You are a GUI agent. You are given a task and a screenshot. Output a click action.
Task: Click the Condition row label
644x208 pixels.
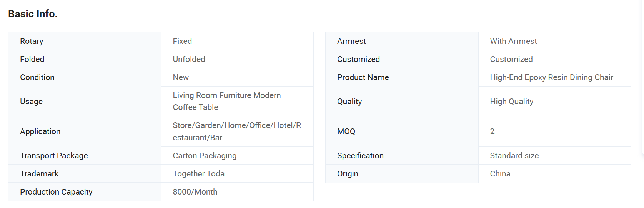pyautogui.click(x=37, y=77)
